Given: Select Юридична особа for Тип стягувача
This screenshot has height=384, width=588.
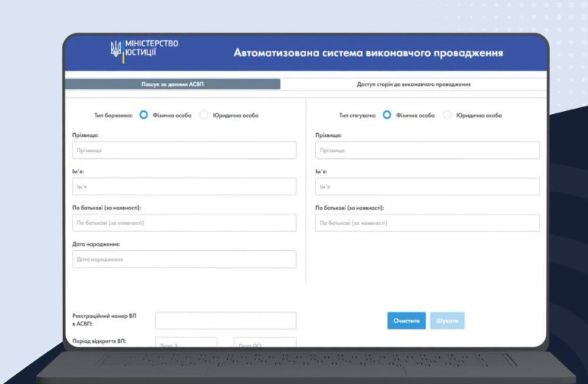Looking at the screenshot, I should (447, 115).
